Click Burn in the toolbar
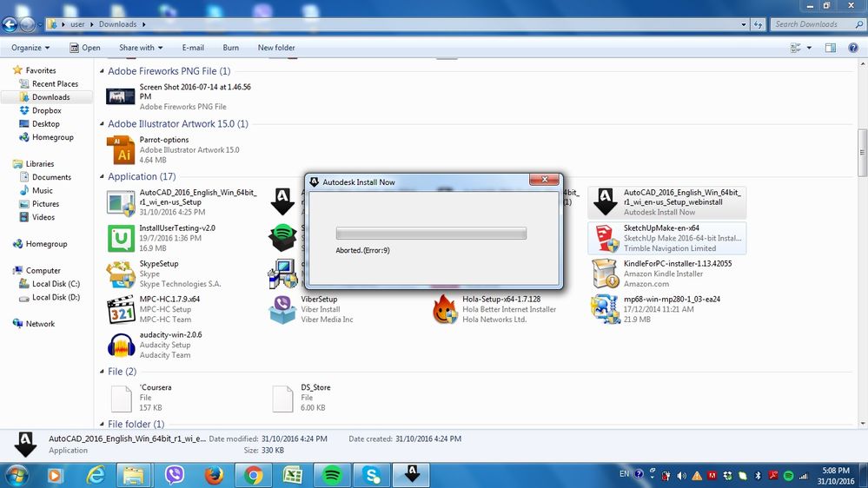The height and width of the screenshot is (488, 868). [231, 48]
